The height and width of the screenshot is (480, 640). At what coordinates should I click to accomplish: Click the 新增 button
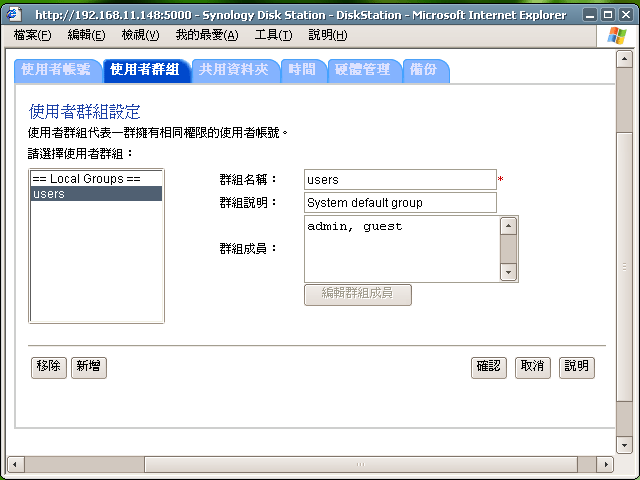pos(89,367)
